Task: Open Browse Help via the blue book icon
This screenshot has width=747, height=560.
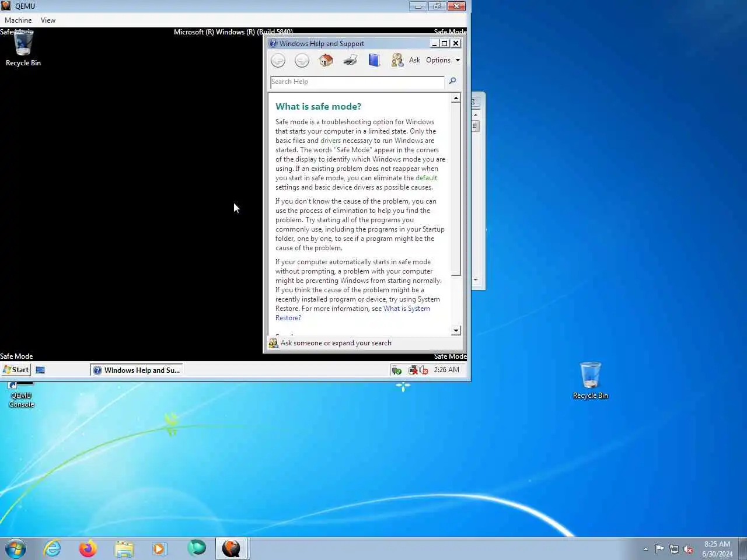Action: pyautogui.click(x=374, y=60)
